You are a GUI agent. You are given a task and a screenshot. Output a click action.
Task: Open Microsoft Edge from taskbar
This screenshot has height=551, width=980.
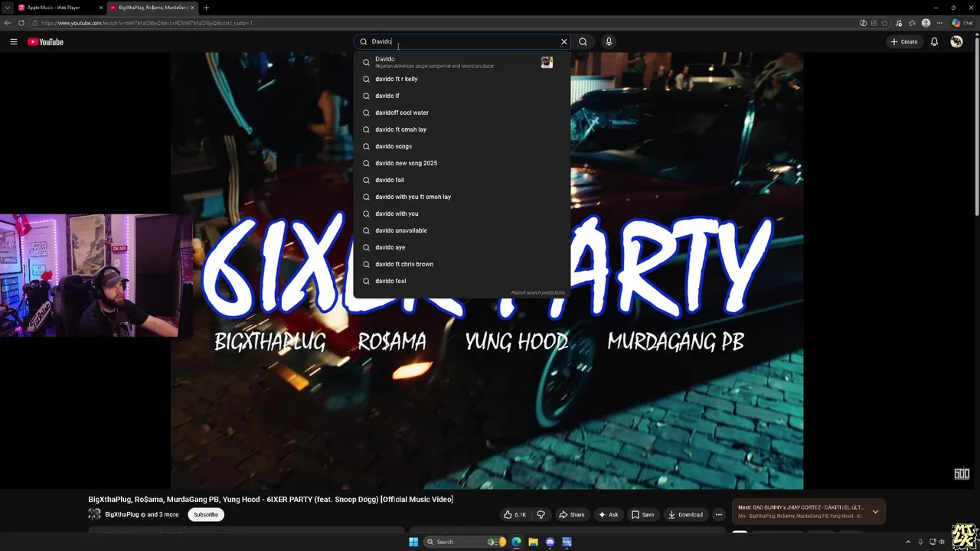coord(516,542)
